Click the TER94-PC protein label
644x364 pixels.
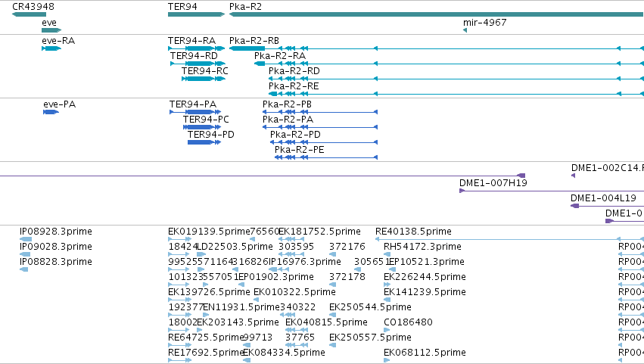click(x=206, y=120)
